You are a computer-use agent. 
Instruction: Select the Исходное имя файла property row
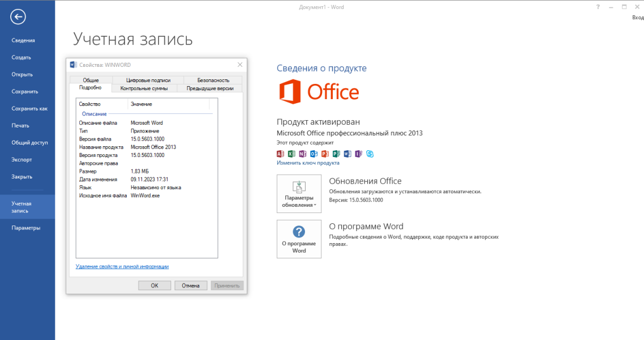[x=146, y=195]
